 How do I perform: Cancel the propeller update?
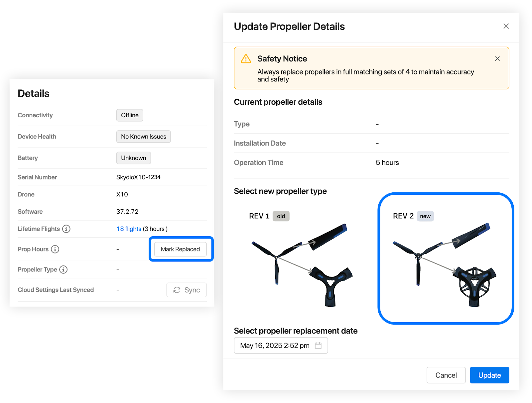click(x=446, y=375)
